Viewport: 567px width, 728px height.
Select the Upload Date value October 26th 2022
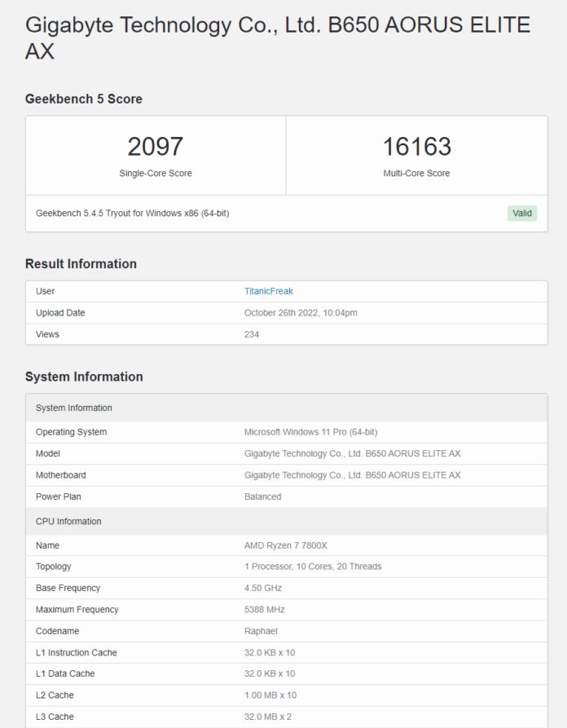[x=301, y=312]
